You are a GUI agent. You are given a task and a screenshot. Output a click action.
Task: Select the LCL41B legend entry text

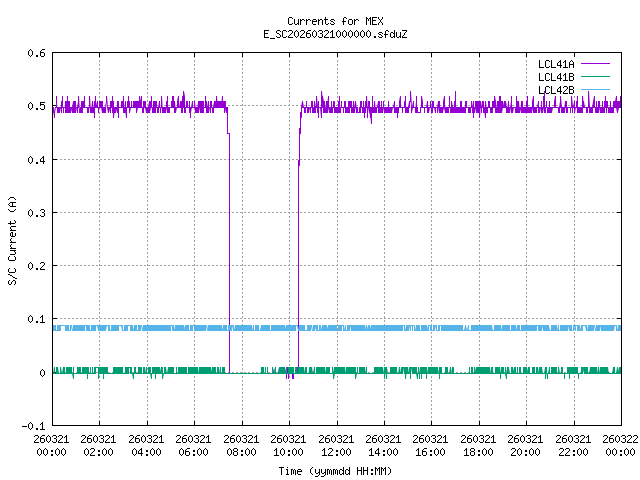point(555,77)
